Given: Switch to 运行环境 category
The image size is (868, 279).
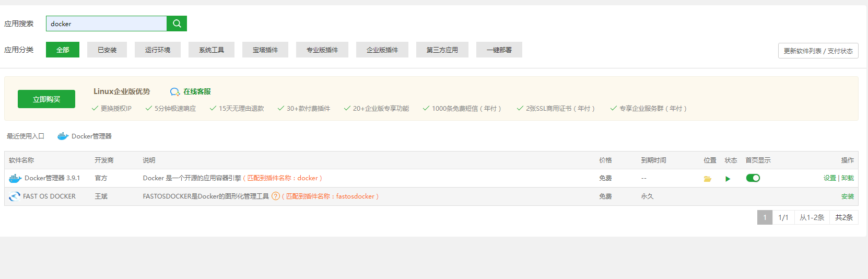Looking at the screenshot, I should [x=158, y=50].
